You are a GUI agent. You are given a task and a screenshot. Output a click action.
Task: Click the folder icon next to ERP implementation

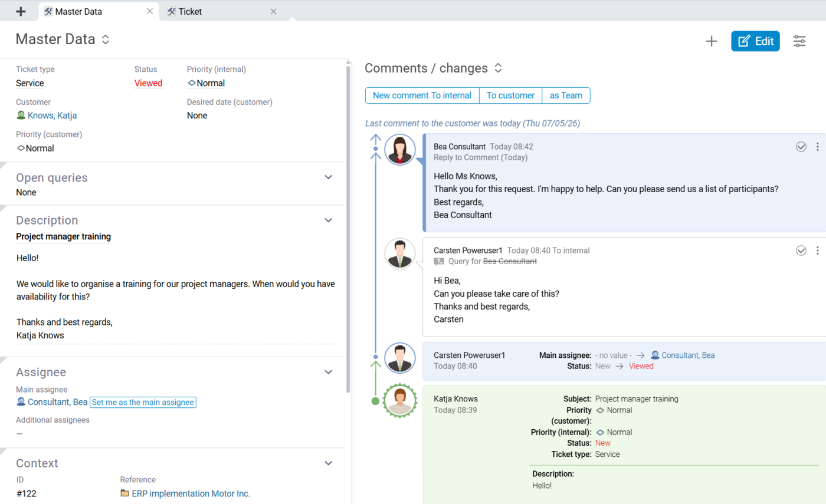coord(124,493)
